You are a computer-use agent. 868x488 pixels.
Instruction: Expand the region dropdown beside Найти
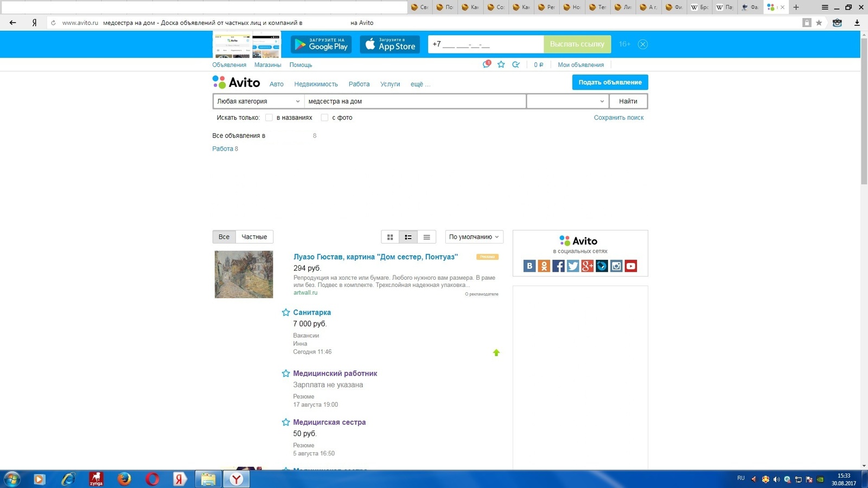click(567, 101)
